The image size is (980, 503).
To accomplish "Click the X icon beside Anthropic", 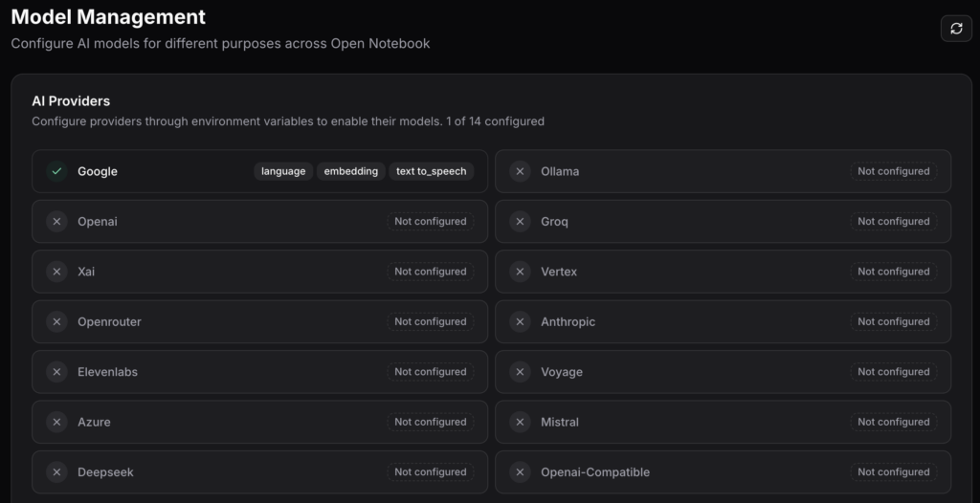I will point(520,322).
